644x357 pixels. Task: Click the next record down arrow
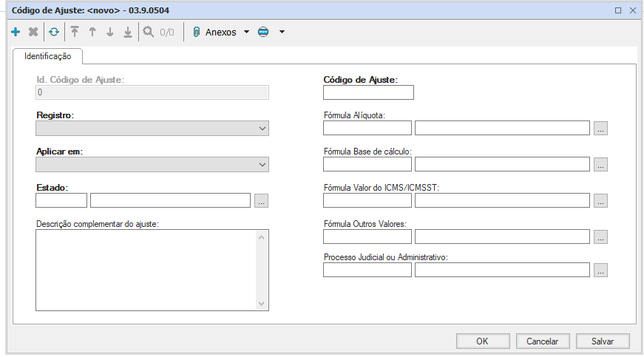click(x=110, y=33)
